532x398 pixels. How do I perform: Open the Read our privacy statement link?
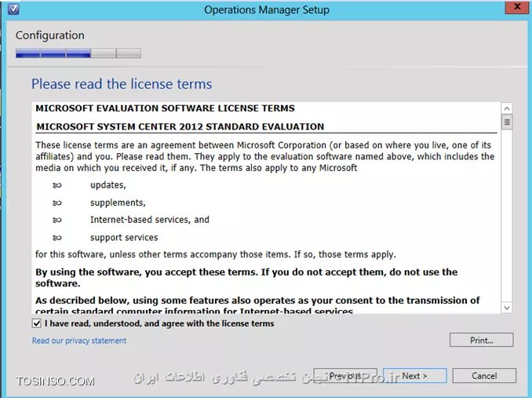(79, 341)
